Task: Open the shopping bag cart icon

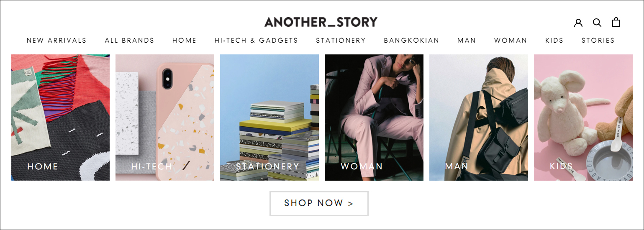Action: point(616,22)
